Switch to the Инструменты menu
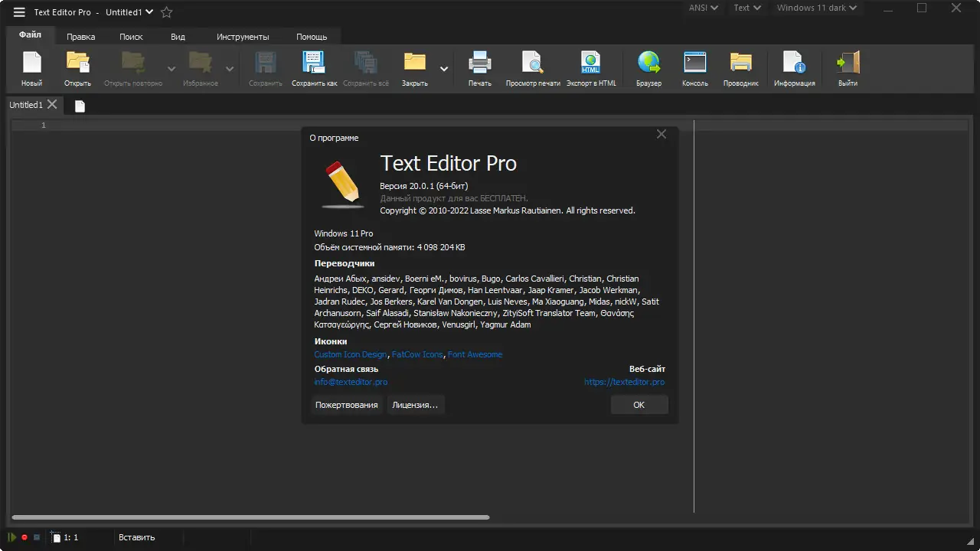This screenshot has height=551, width=980. (x=243, y=36)
